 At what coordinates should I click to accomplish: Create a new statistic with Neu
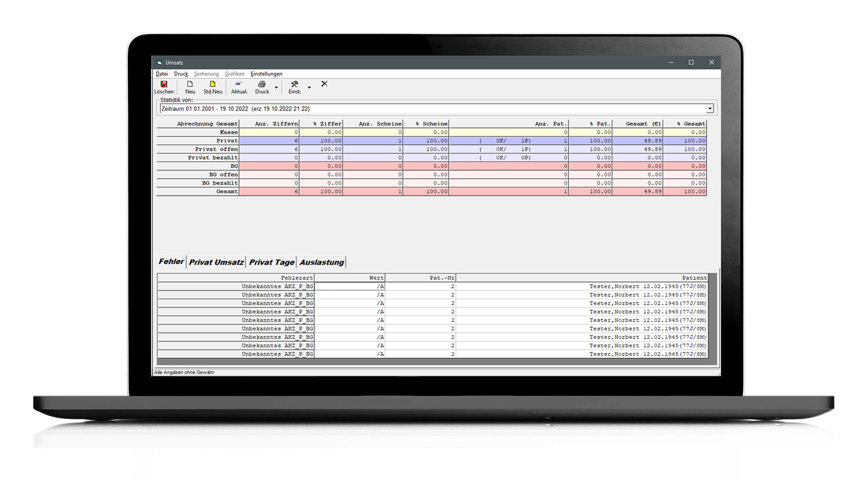click(190, 85)
